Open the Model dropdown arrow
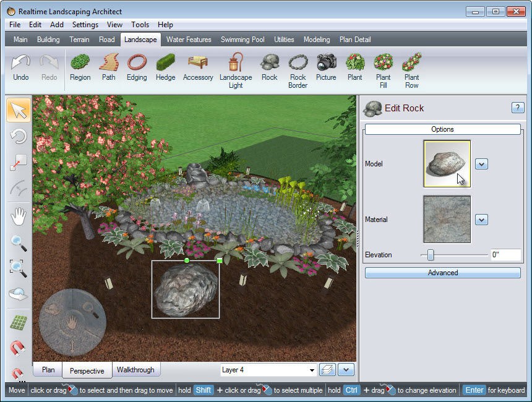The image size is (532, 402). click(481, 164)
